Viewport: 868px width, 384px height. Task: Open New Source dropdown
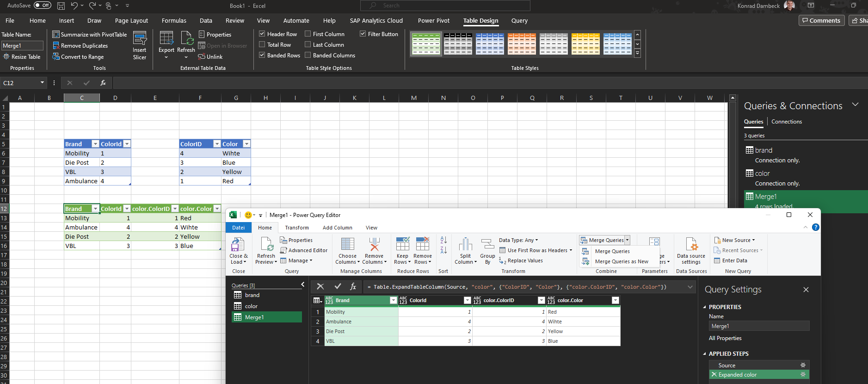735,240
